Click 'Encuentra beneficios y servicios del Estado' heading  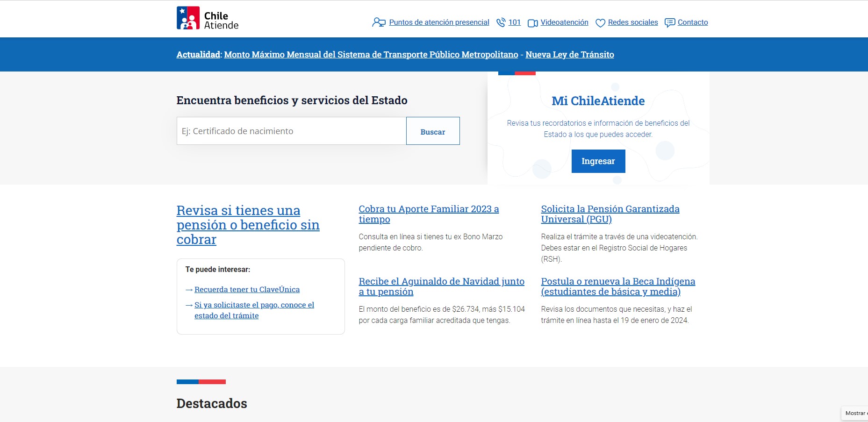(x=292, y=100)
